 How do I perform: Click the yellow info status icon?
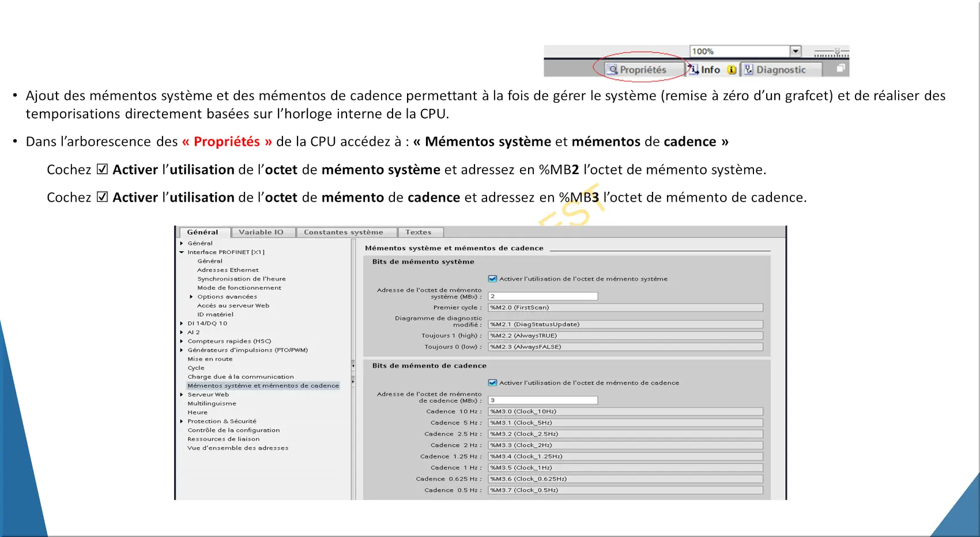[x=732, y=70]
